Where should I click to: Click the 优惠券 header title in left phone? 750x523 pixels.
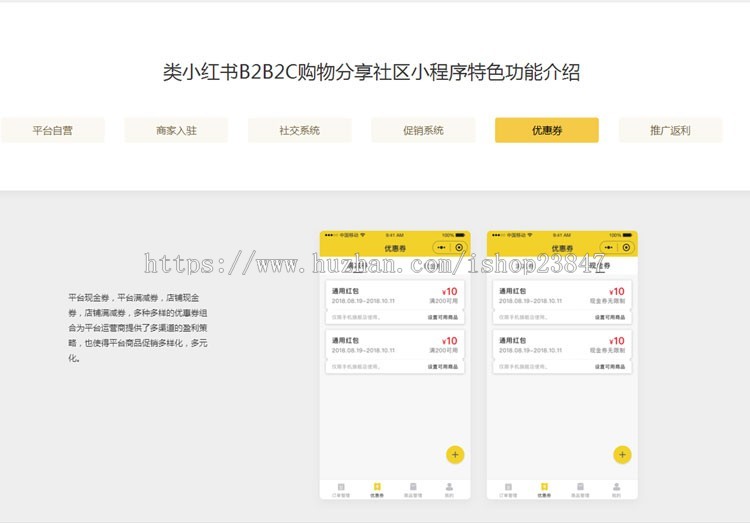[x=395, y=248]
